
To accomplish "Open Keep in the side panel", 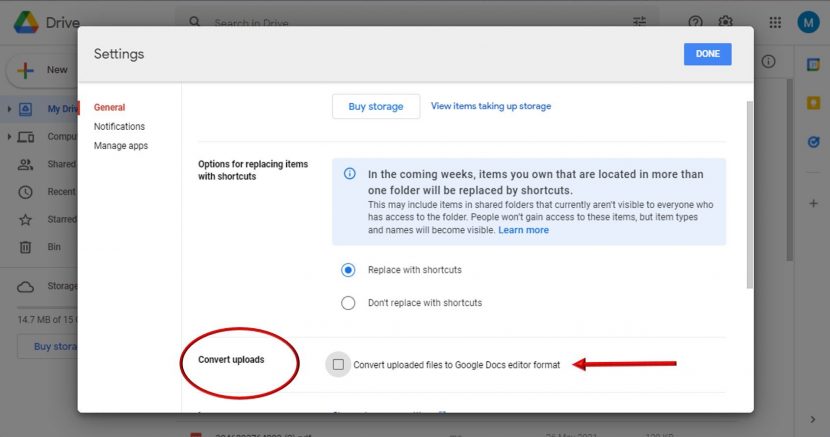I will pos(814,103).
